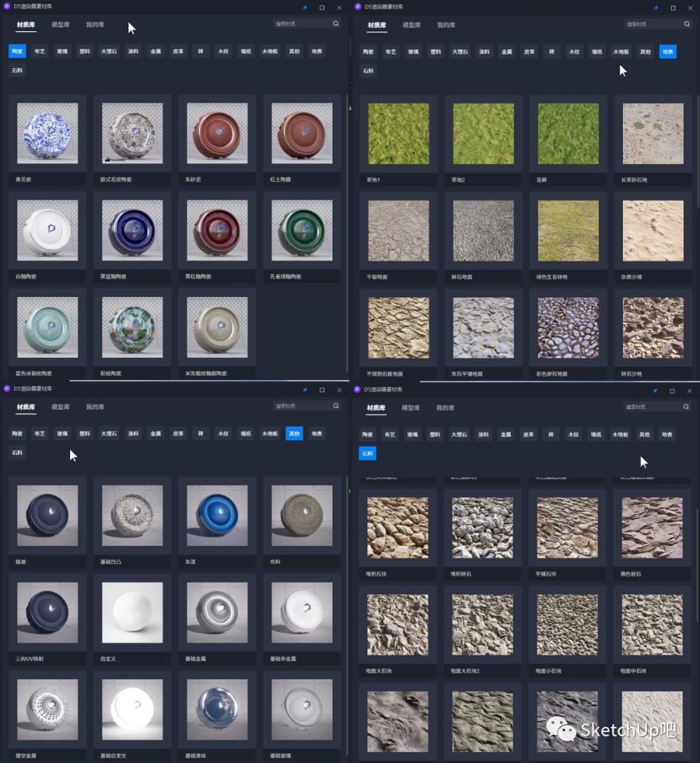Select the 基础凹凸 material thumbnail
The height and width of the screenshot is (763, 700).
click(132, 516)
